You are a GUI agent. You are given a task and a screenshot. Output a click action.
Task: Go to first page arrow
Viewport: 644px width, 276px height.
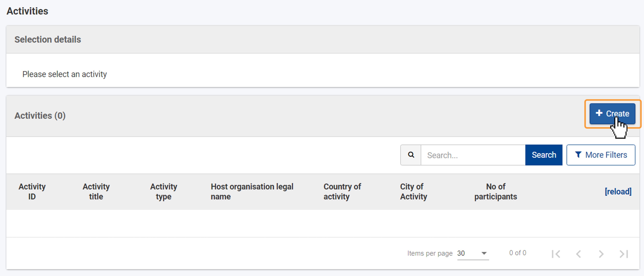556,254
